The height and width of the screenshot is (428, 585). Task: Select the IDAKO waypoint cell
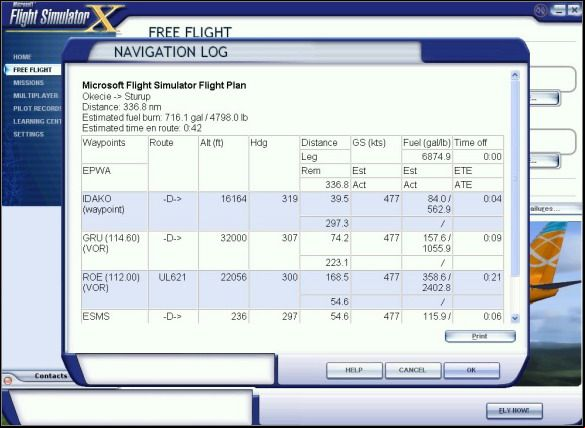(x=115, y=212)
